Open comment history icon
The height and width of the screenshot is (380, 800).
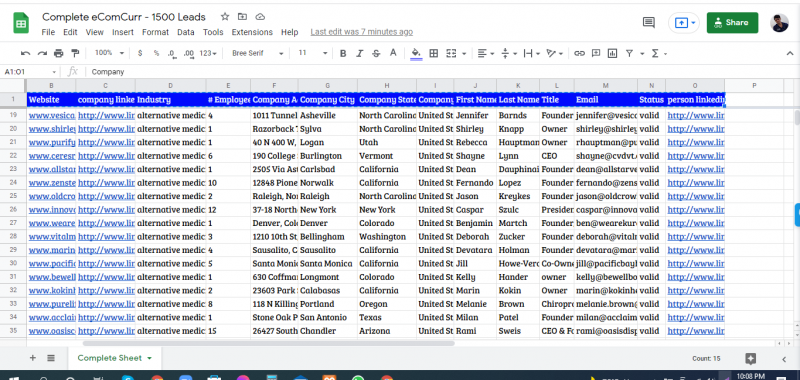point(648,22)
